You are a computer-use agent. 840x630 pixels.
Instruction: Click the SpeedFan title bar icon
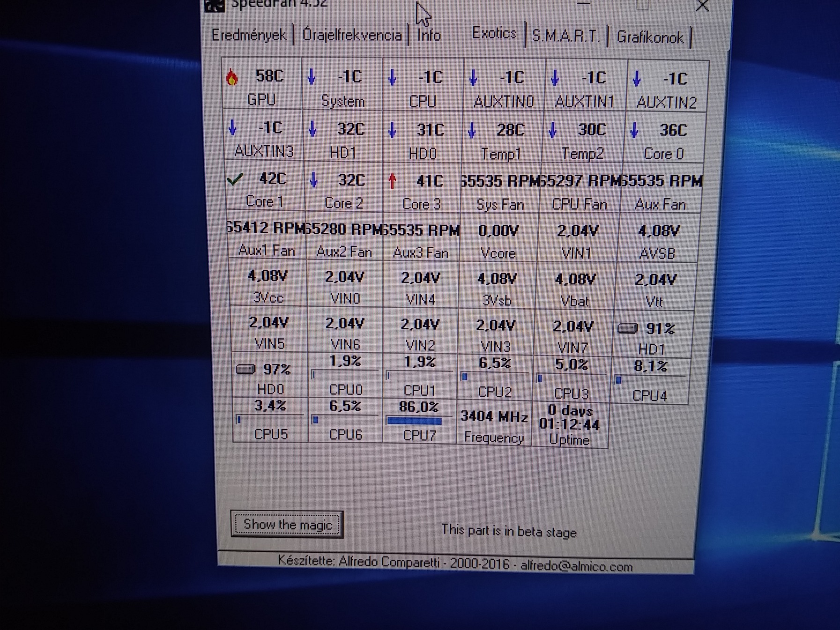click(214, 5)
